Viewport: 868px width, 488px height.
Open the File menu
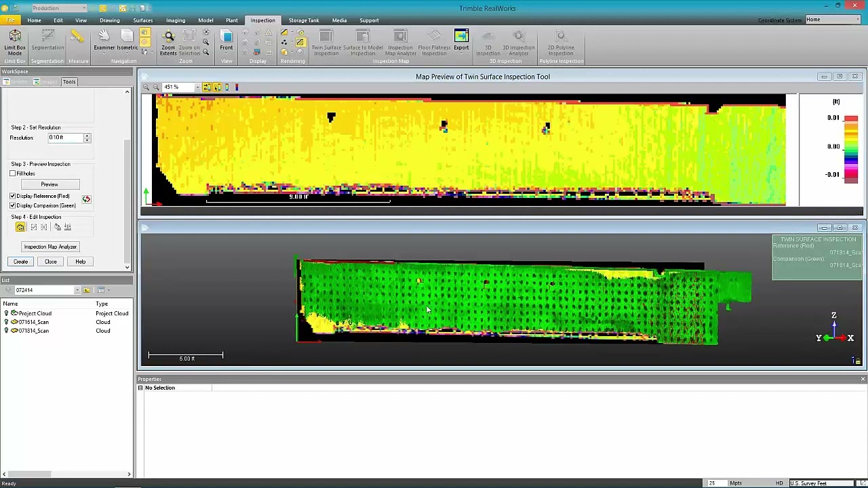pos(10,20)
